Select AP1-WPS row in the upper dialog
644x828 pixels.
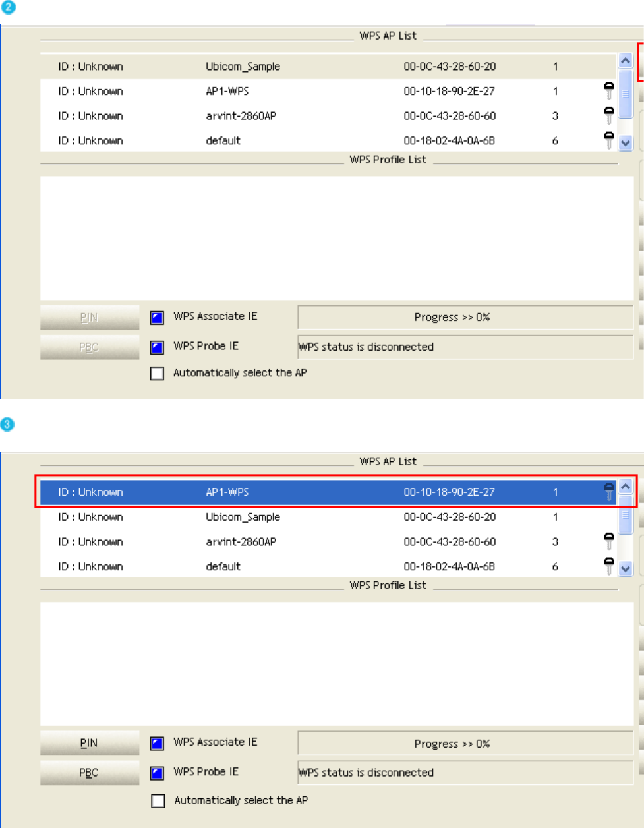[328, 91]
